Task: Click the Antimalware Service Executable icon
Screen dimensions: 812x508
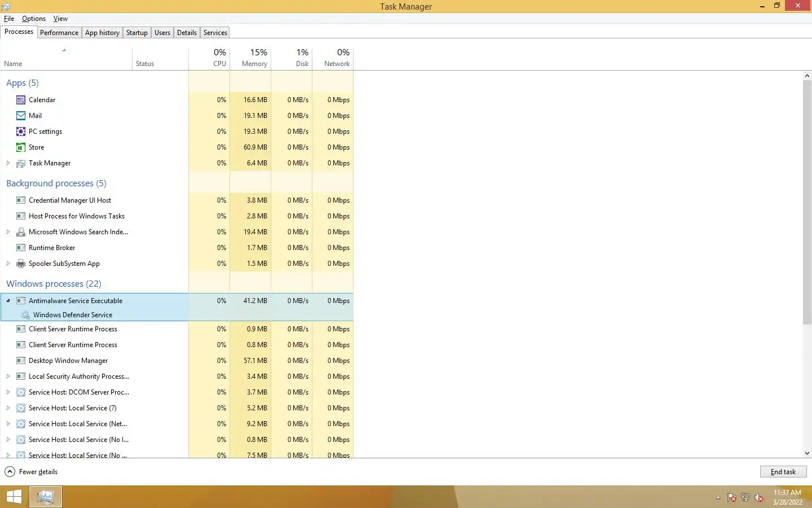Action: (x=21, y=301)
